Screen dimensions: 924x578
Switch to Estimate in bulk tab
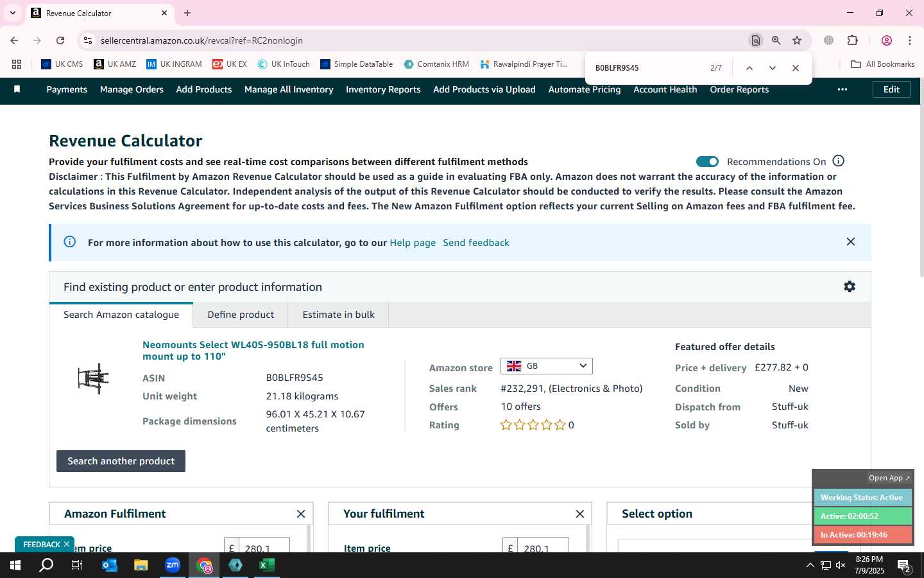338,315
